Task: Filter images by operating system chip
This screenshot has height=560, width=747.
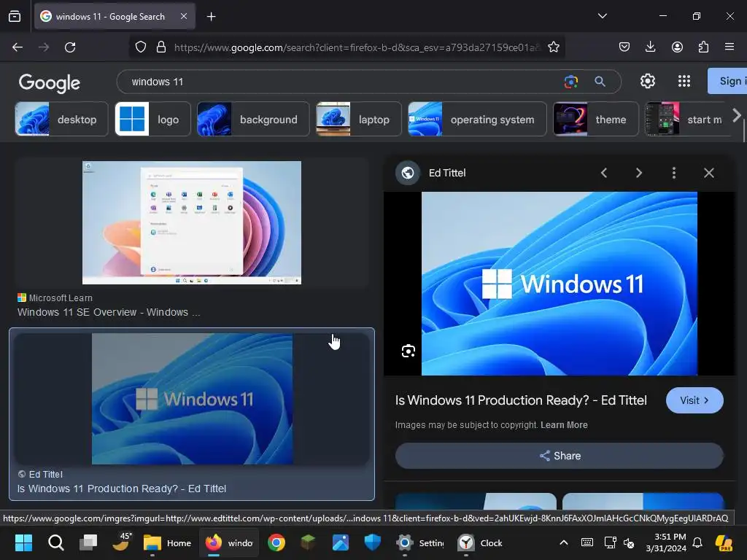Action: click(x=477, y=119)
